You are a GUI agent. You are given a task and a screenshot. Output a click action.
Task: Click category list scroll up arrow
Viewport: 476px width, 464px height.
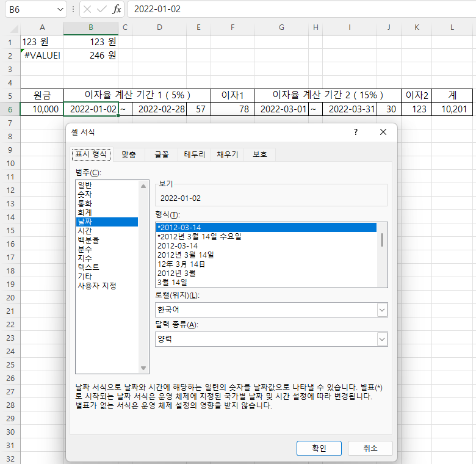143,186
